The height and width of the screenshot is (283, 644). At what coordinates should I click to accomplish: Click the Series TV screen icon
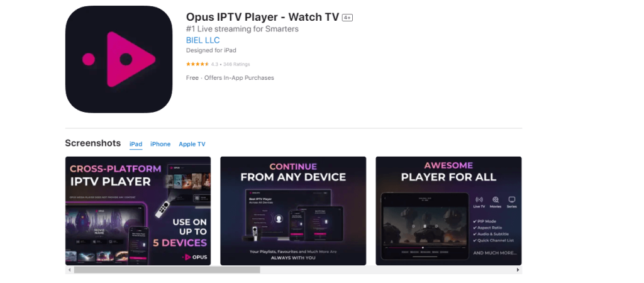coord(512,199)
